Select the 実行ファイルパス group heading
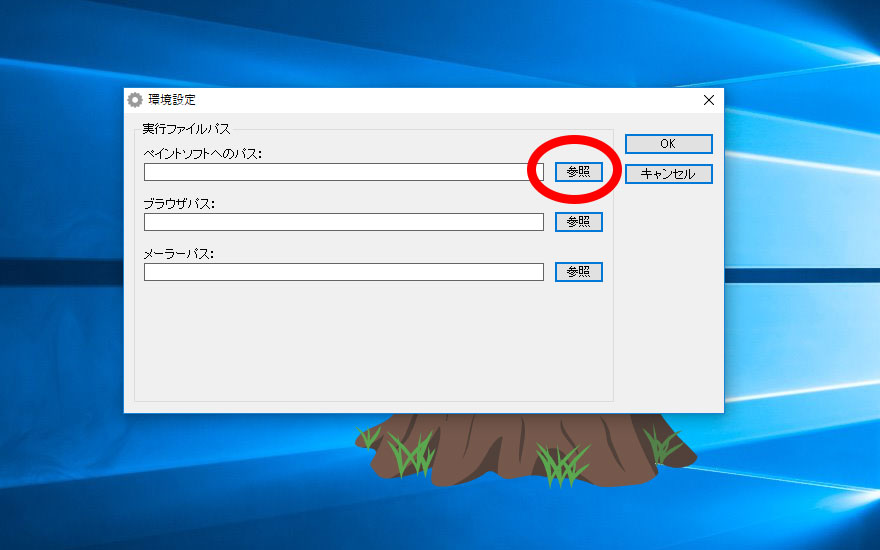880x550 pixels. coord(186,129)
